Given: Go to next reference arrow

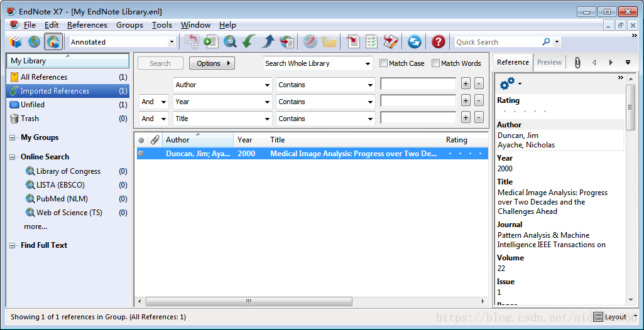Looking at the screenshot, I should pos(611,63).
